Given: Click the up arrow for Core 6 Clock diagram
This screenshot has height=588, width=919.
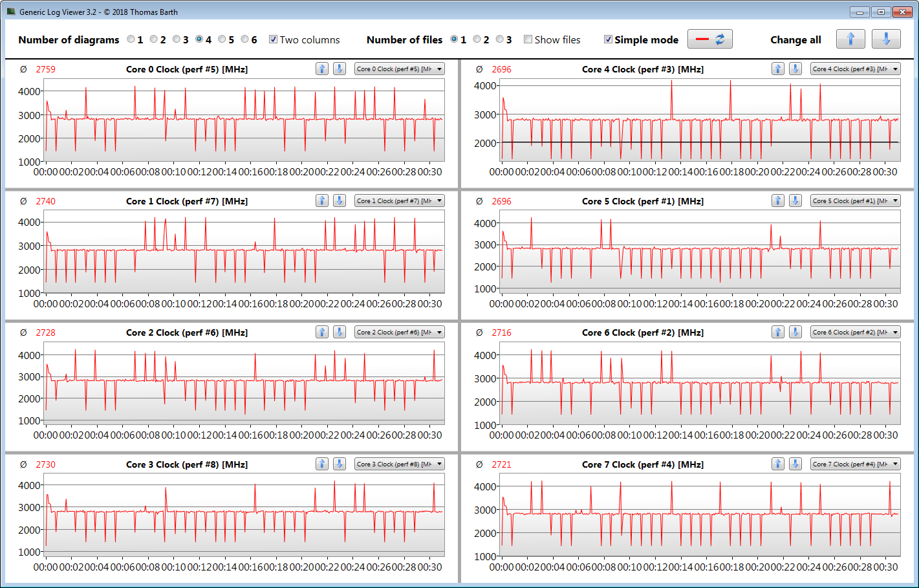Looking at the screenshot, I should click(x=778, y=332).
